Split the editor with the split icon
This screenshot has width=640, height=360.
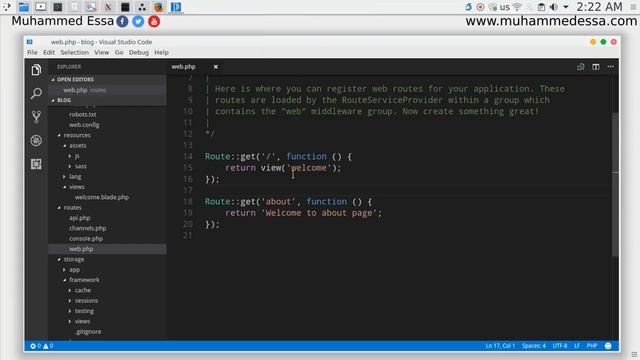click(x=596, y=67)
